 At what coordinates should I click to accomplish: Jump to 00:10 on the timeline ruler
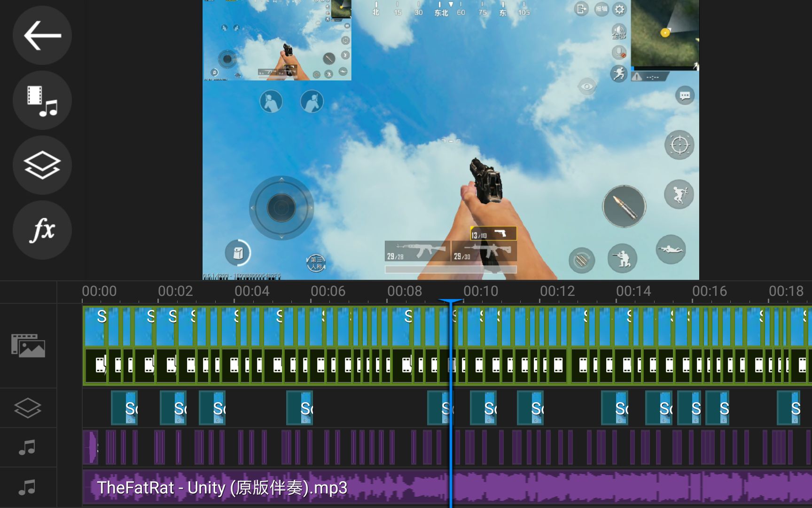[481, 291]
